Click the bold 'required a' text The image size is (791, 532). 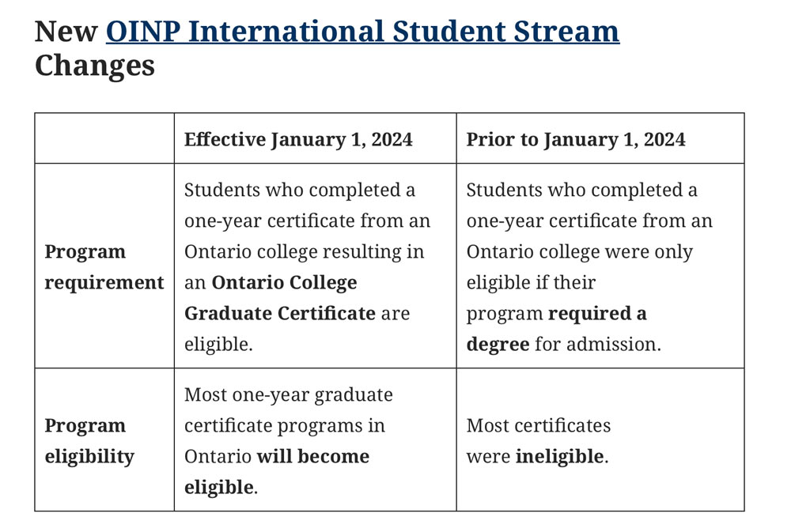pyautogui.click(x=597, y=313)
